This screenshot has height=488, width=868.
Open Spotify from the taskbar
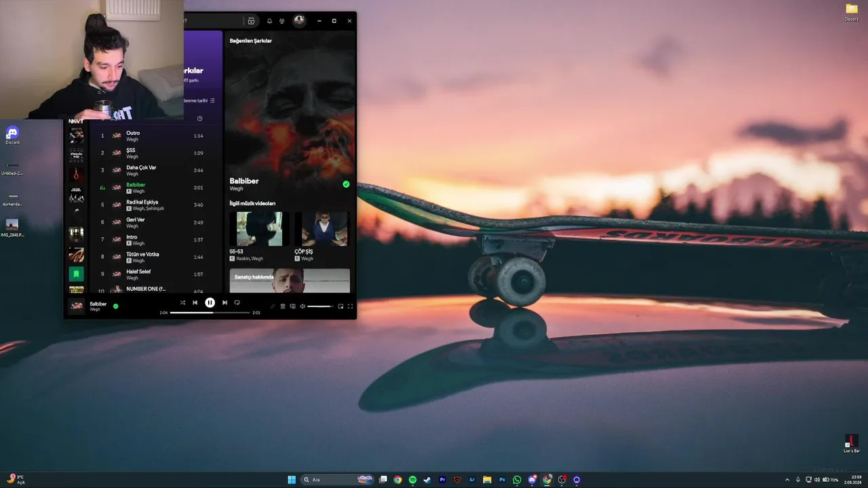(x=412, y=480)
